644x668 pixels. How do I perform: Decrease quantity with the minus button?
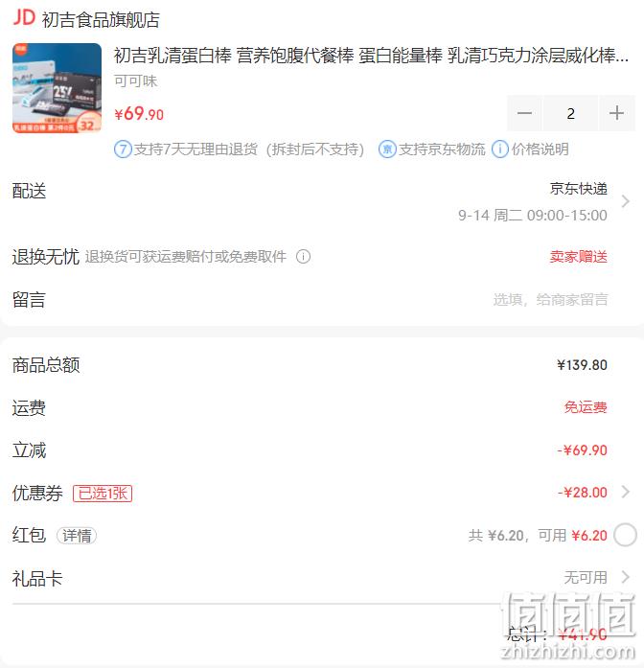tap(524, 113)
